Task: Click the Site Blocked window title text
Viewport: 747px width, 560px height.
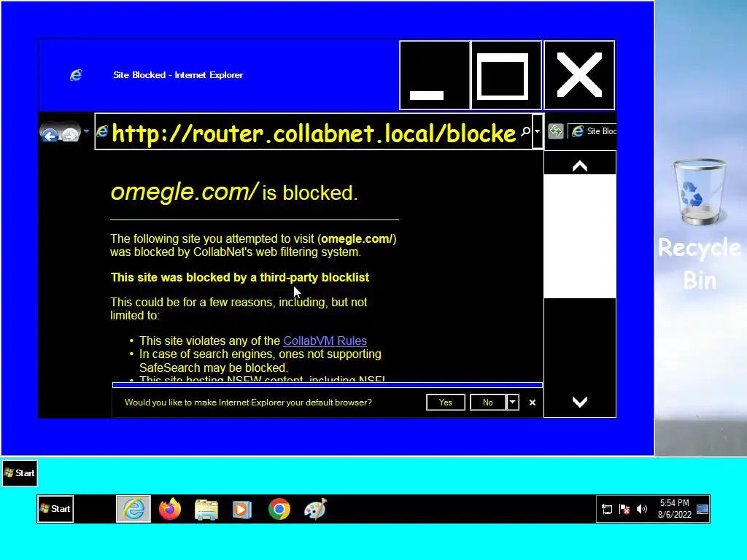Action: pyautogui.click(x=178, y=75)
